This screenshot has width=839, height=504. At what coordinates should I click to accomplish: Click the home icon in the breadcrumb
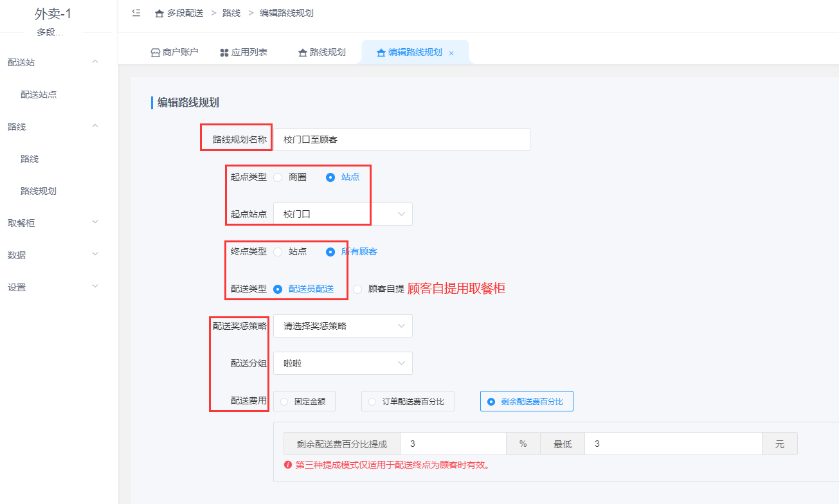tap(159, 13)
